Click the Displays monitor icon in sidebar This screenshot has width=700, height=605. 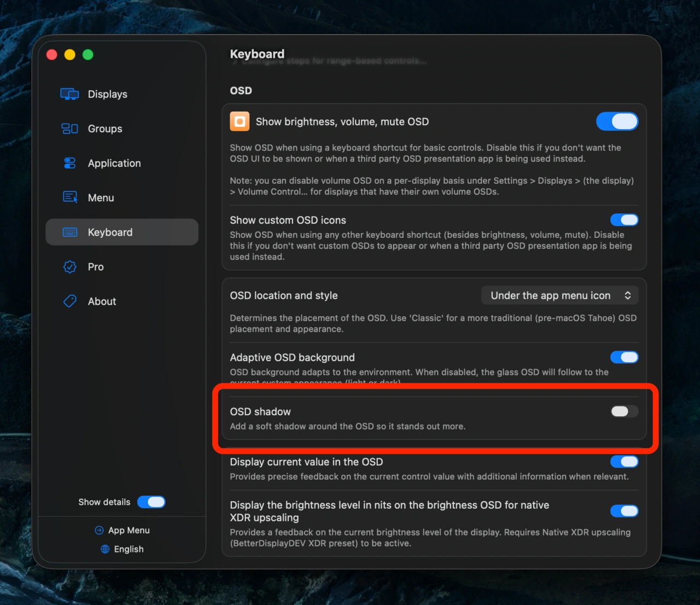click(69, 94)
